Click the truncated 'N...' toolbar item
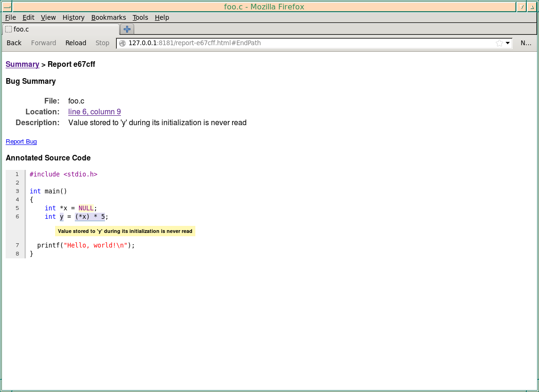Image resolution: width=539 pixels, height=392 pixels. point(526,43)
